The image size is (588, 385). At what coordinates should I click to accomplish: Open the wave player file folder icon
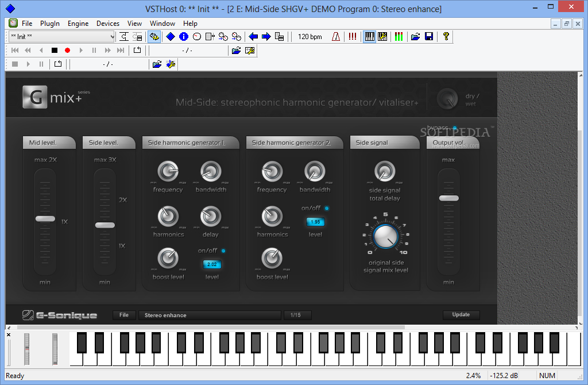tap(236, 51)
